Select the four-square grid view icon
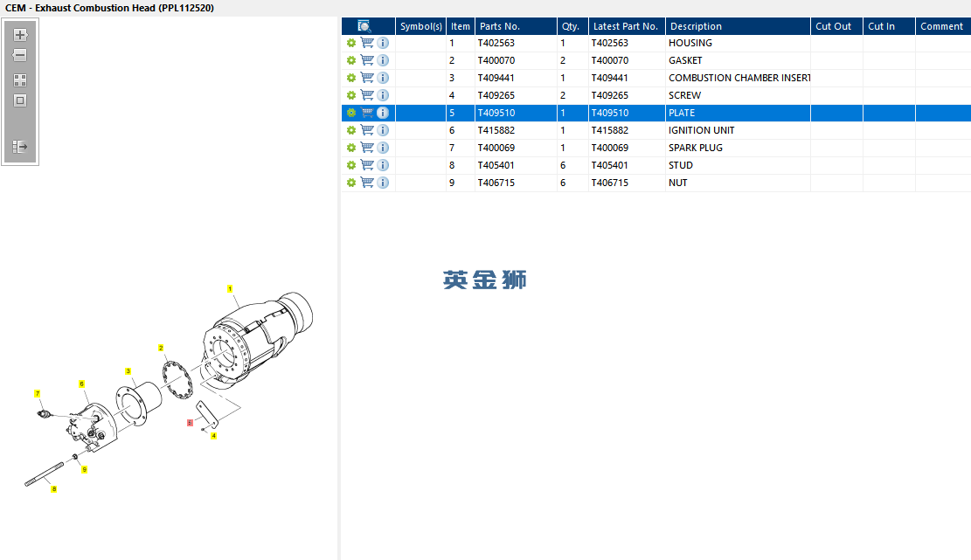Screen dimensions: 971x560 coord(20,80)
